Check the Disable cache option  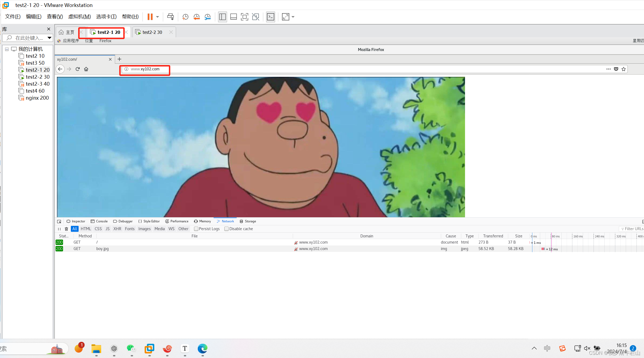coord(226,229)
